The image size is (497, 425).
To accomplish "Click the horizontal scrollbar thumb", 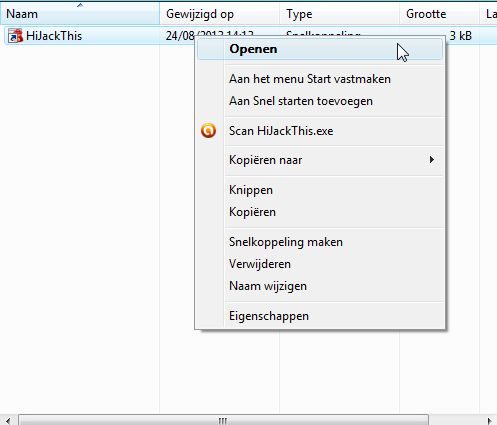I will coord(223,420).
